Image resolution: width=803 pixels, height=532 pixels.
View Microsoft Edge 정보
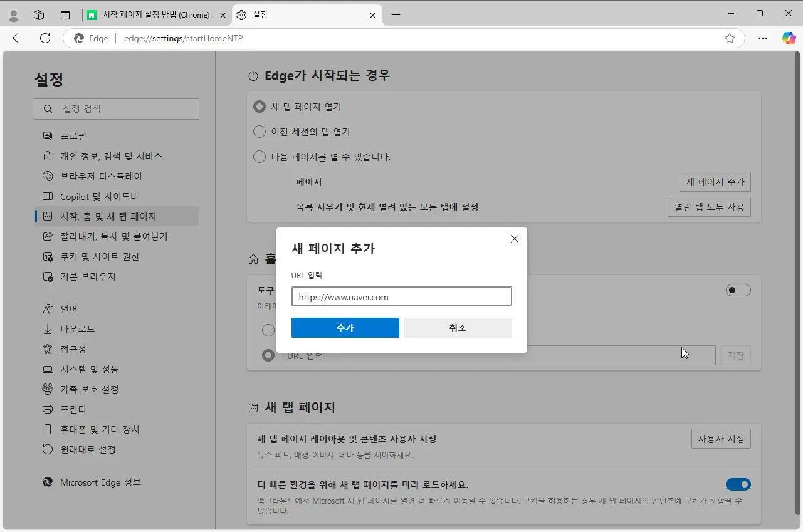99,482
